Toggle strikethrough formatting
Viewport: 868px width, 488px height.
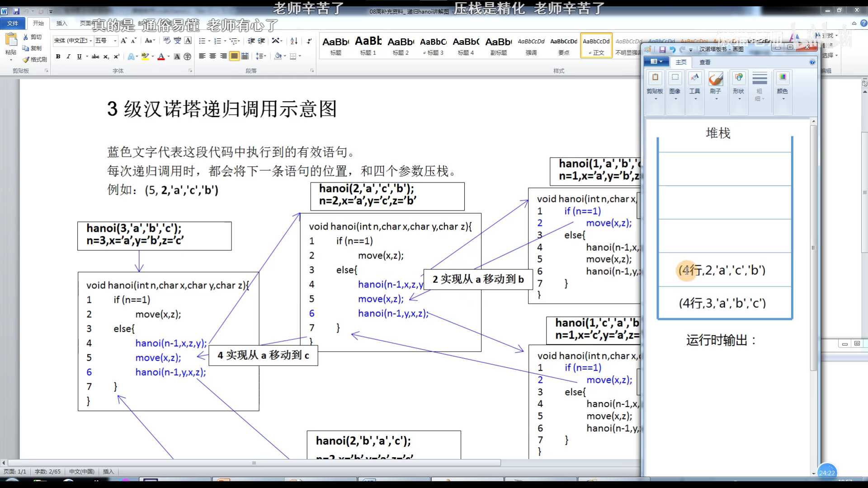pyautogui.click(x=95, y=56)
